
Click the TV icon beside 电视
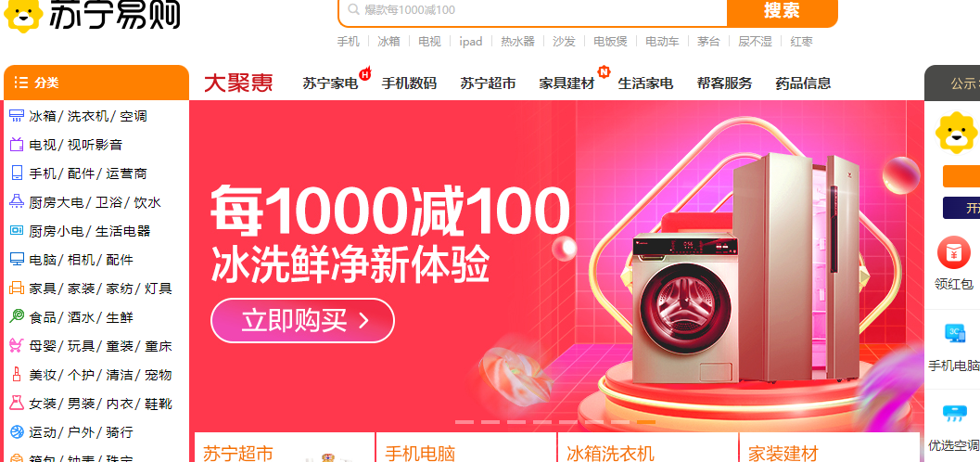(x=17, y=145)
